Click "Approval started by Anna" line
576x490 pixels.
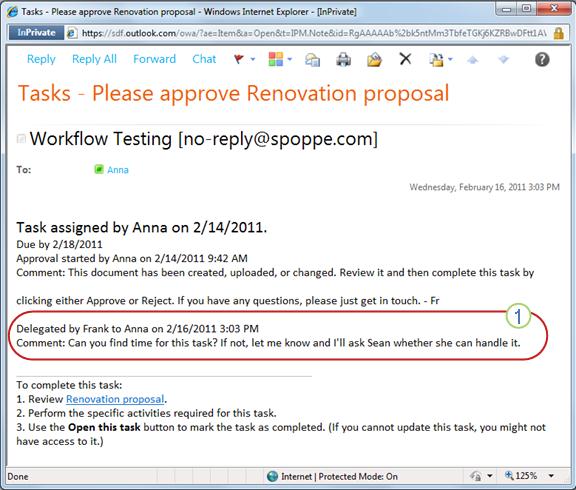tap(132, 258)
